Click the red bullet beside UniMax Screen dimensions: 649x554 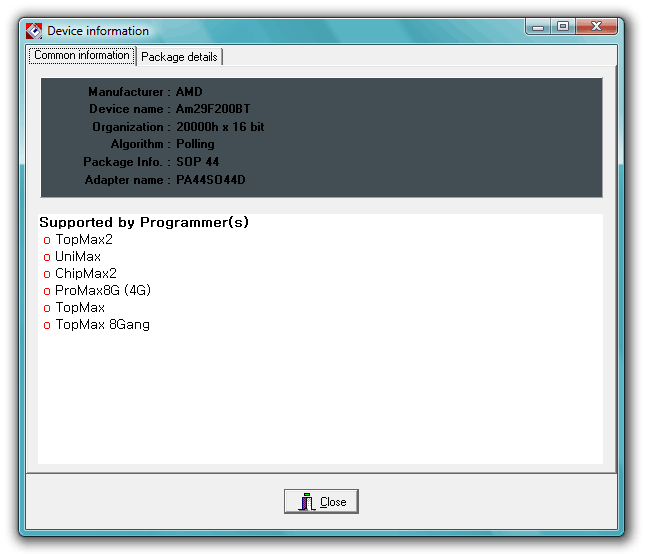pyautogui.click(x=47, y=257)
